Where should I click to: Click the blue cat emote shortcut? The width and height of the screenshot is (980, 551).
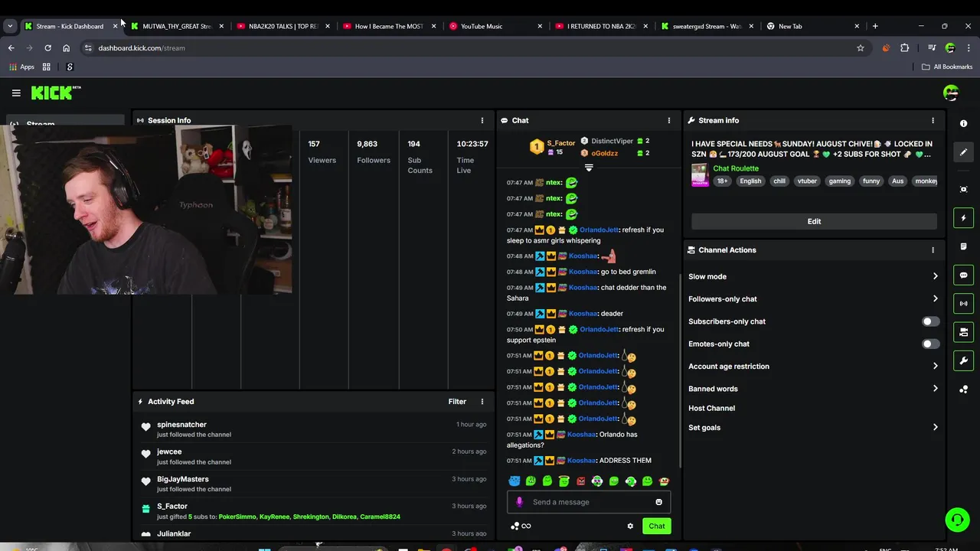pyautogui.click(x=514, y=481)
